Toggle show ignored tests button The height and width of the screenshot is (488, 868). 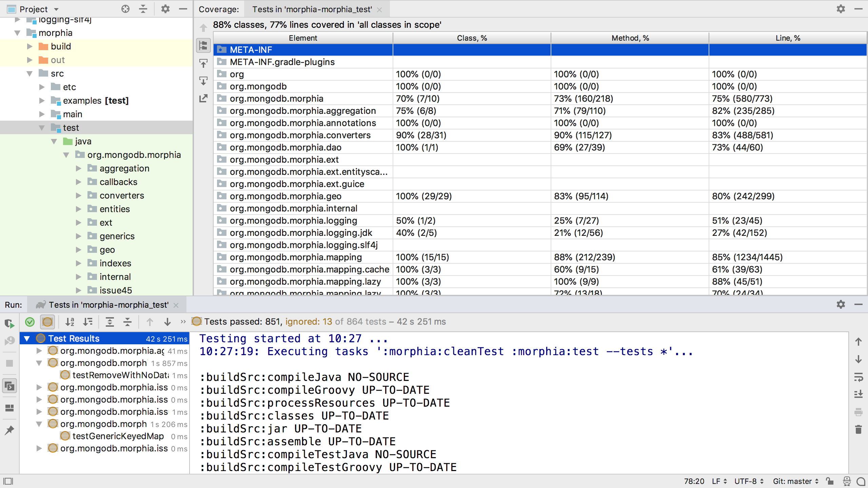point(47,322)
